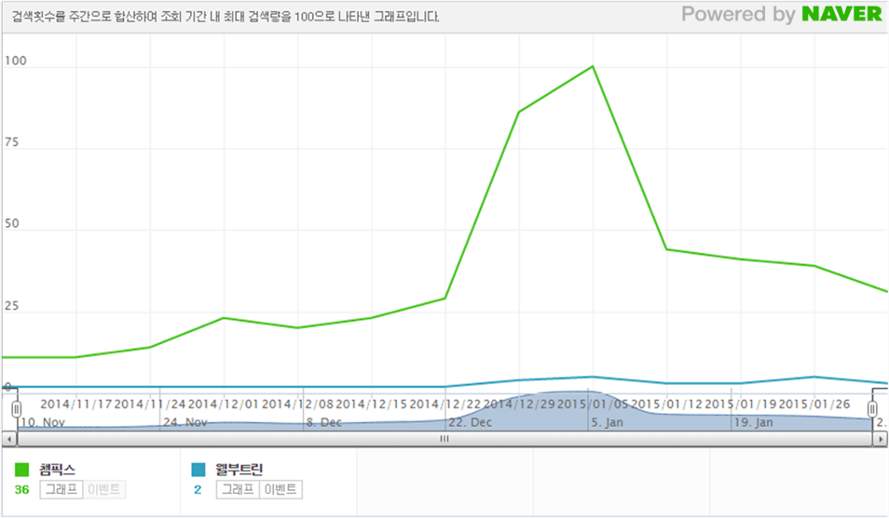Click the scrollbar right arrow
This screenshot has width=889, height=518.
[x=880, y=438]
